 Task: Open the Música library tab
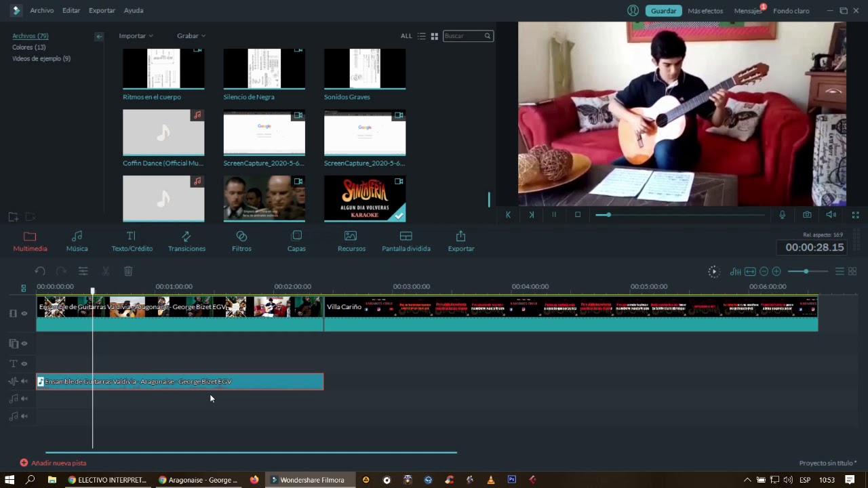77,241
